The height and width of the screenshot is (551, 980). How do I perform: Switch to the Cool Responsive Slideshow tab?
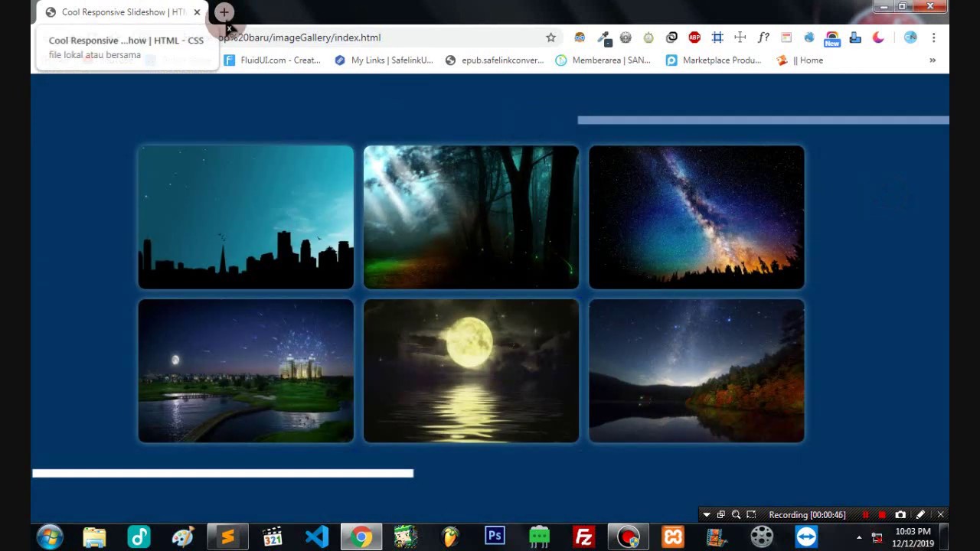[123, 12]
